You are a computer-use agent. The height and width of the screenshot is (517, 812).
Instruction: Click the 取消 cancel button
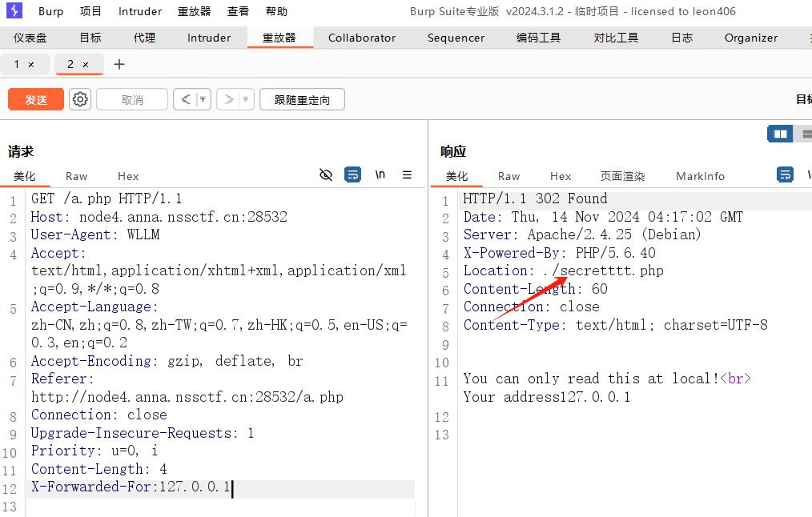(x=132, y=99)
